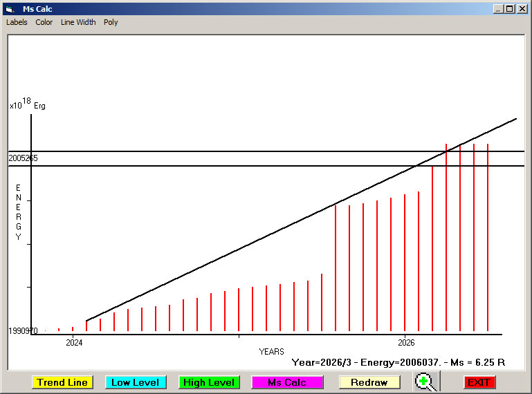This screenshot has width=532, height=394.
Task: Click the 2026 year axis label
Action: click(x=406, y=342)
